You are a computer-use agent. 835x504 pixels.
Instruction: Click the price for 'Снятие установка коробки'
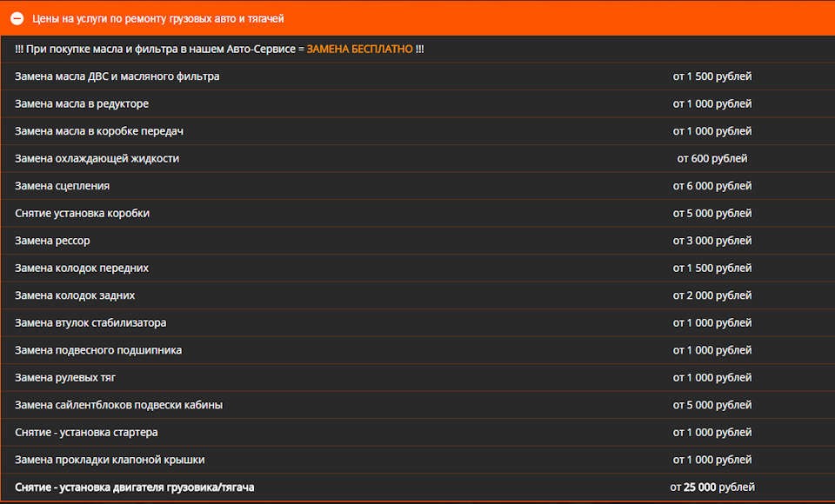712,214
